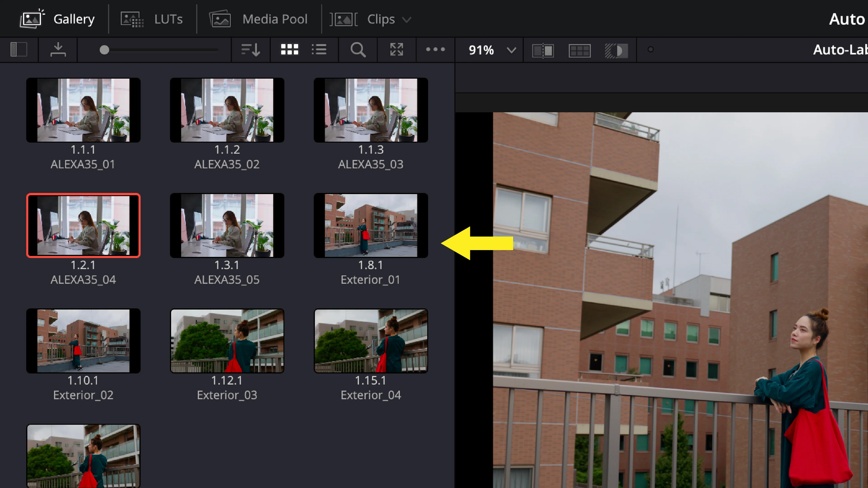This screenshot has width=868, height=488.
Task: Select still 1.15.1 Exterior_04
Action: [x=371, y=341]
